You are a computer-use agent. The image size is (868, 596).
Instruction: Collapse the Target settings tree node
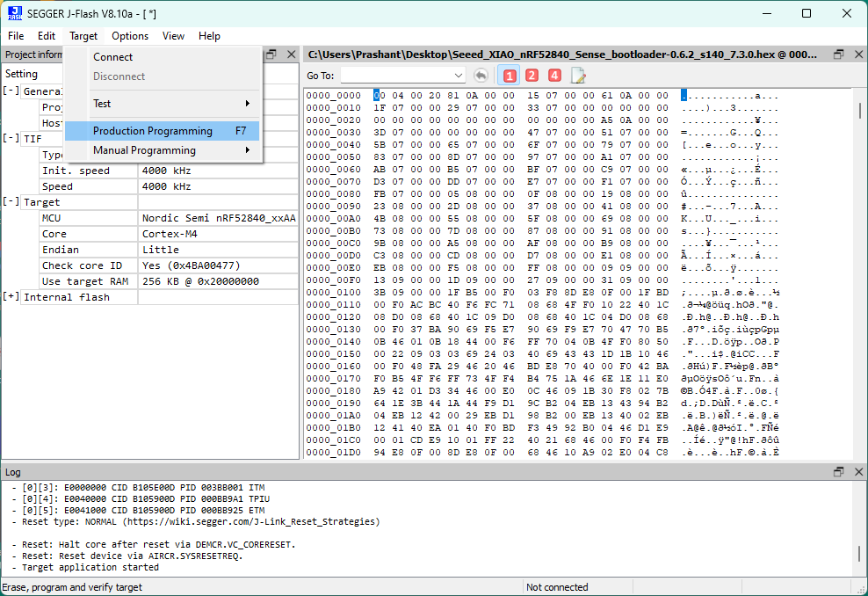click(11, 201)
